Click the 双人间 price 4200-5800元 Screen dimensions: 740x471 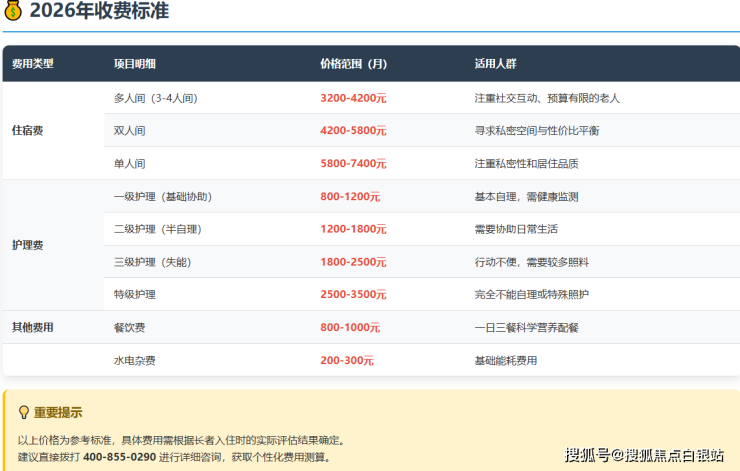353,131
